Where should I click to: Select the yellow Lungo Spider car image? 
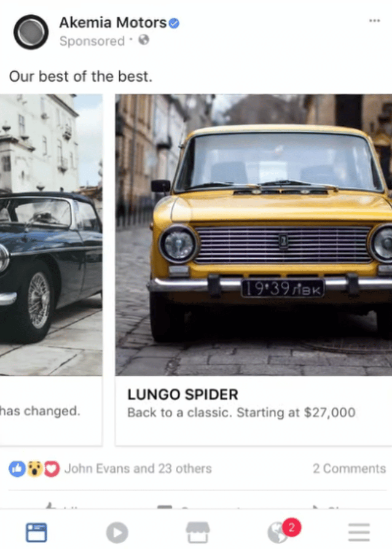coord(254,234)
